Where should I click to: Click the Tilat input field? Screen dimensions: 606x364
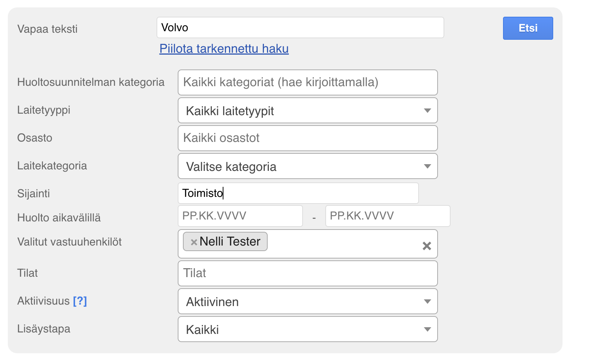coord(307,273)
